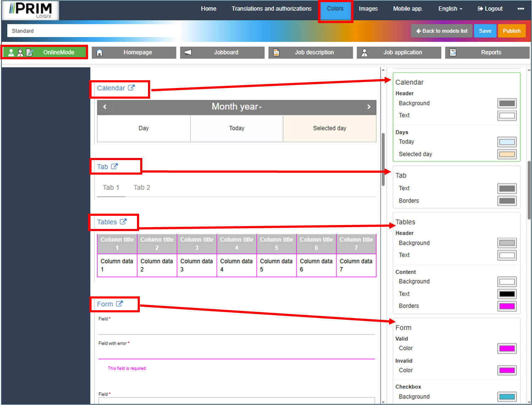
Task: Open Tables section external link icon
Action: (x=123, y=222)
